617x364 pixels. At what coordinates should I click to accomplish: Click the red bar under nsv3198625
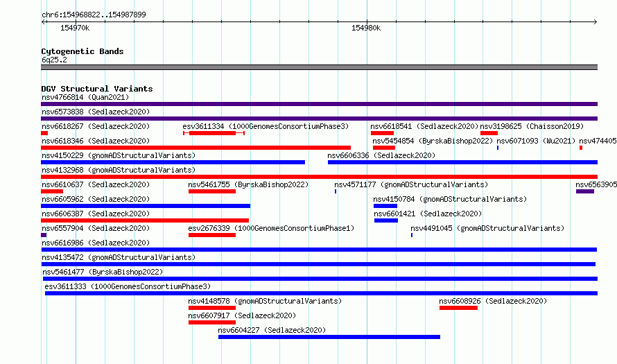point(489,133)
